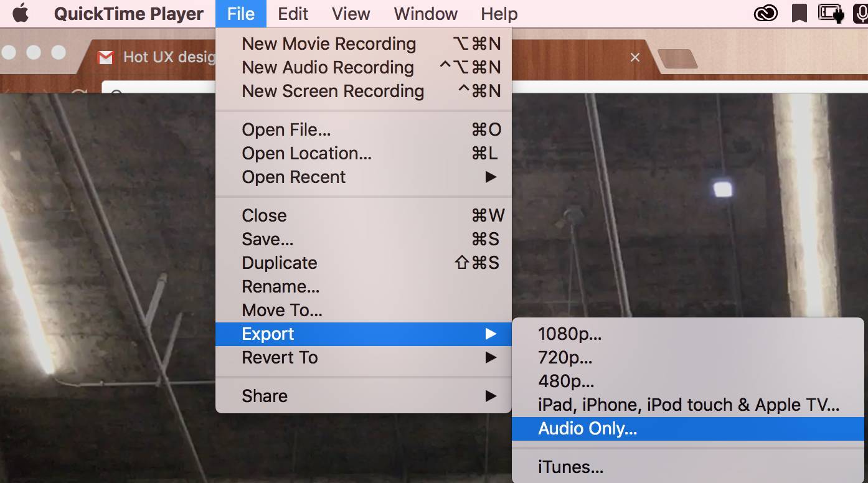Click the microphone icon in the menu bar

(861, 13)
